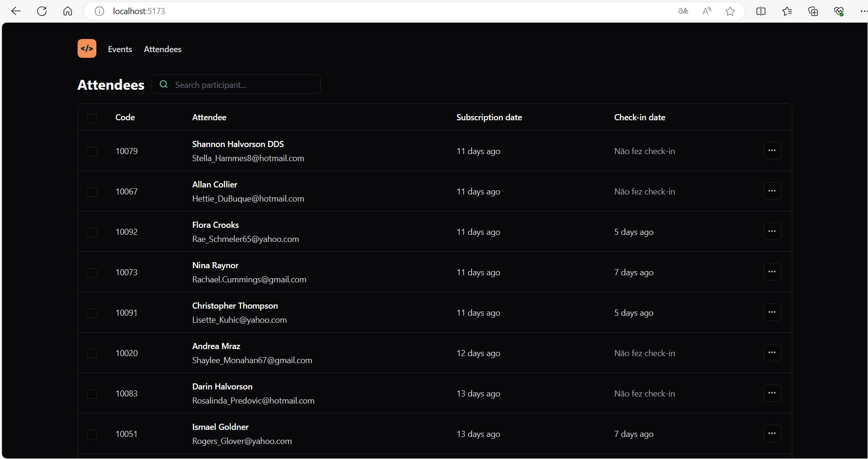Open the favorites list

(787, 11)
